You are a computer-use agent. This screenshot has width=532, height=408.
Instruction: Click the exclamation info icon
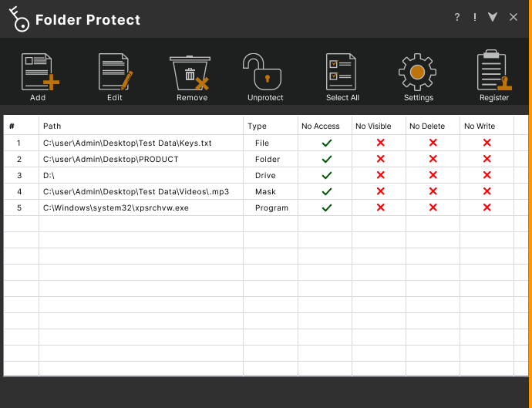[475, 17]
